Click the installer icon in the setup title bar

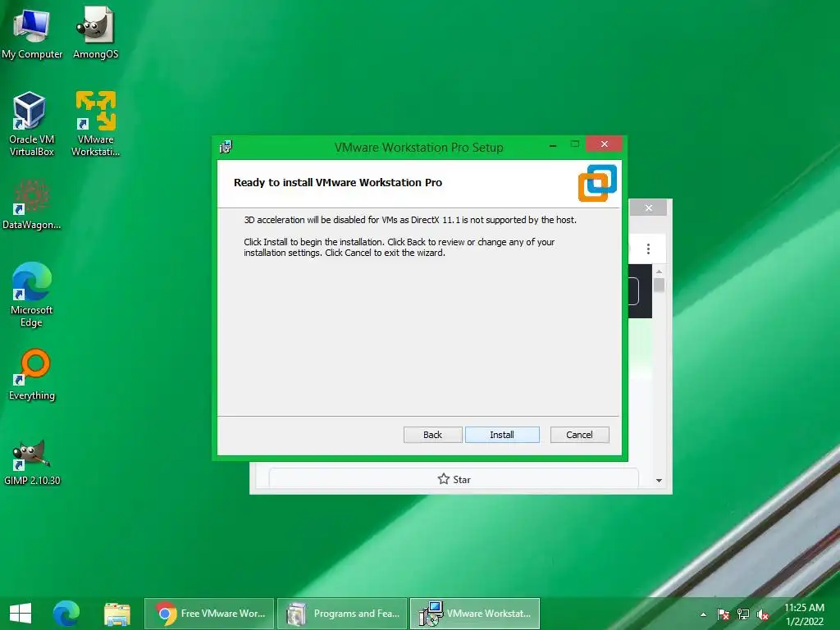click(226, 147)
